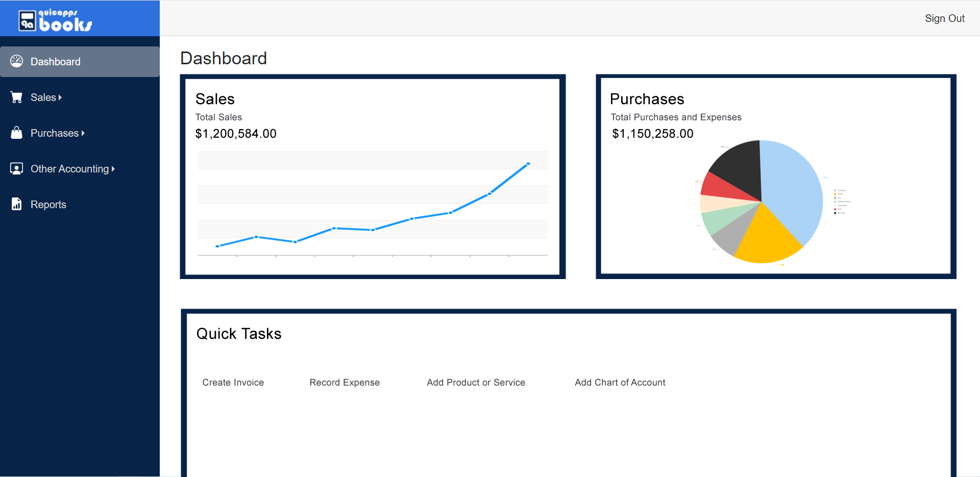Expand the Purchases submenu arrow
This screenshot has width=980, height=477.
[83, 133]
